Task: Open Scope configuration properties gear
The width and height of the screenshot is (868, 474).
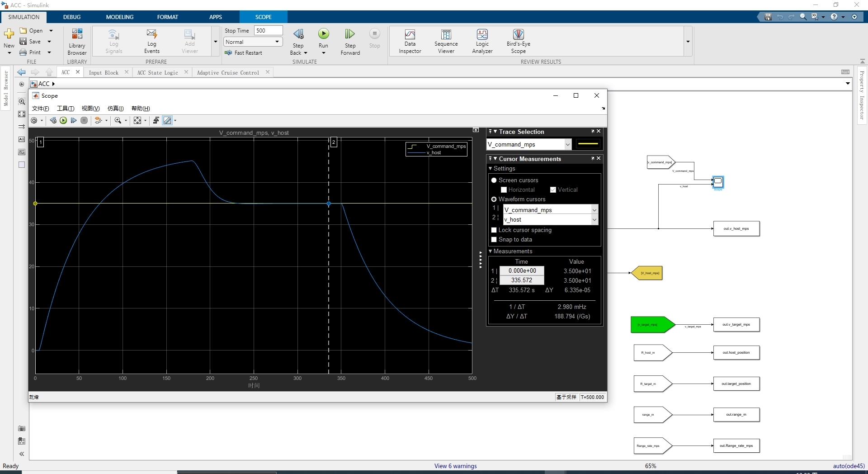Action: tap(34, 120)
